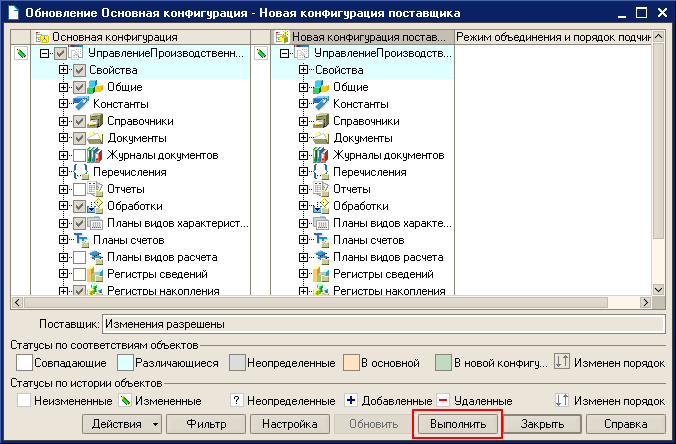Uncheck the Общие checkbox
The height and width of the screenshot is (444, 676).
pos(79,87)
